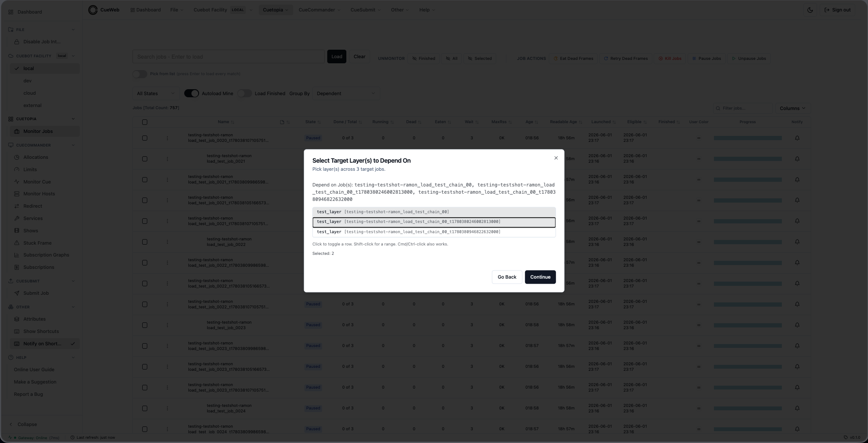Screen dimensions: 868x443
Task: Collapse the CUETOPIA sidebar section
Action: point(73,119)
